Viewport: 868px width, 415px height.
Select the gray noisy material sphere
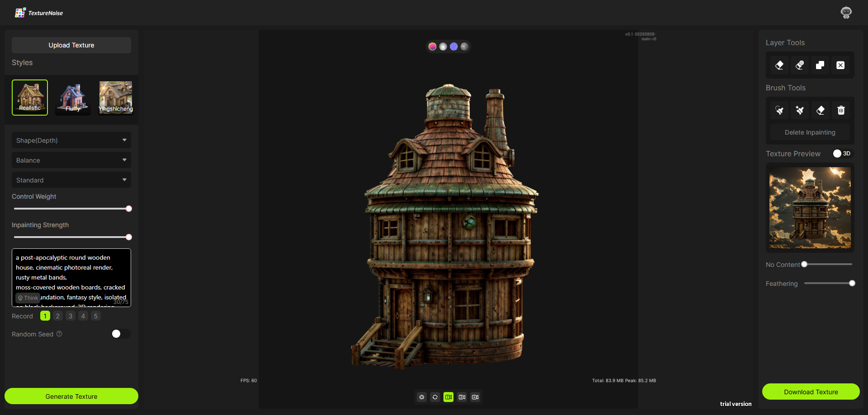point(464,47)
